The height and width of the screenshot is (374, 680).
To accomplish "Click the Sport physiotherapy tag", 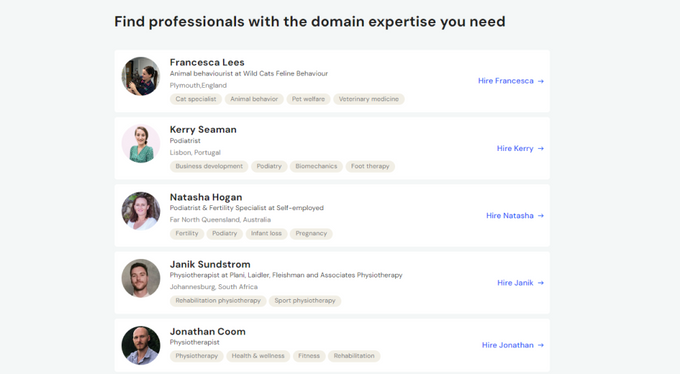I will pyautogui.click(x=305, y=301).
